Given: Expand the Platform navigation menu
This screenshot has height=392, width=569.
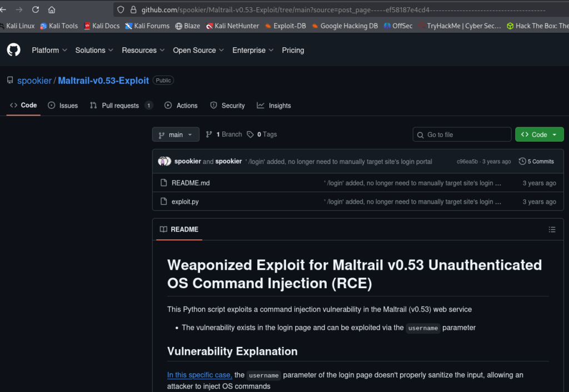Looking at the screenshot, I should pyautogui.click(x=49, y=50).
